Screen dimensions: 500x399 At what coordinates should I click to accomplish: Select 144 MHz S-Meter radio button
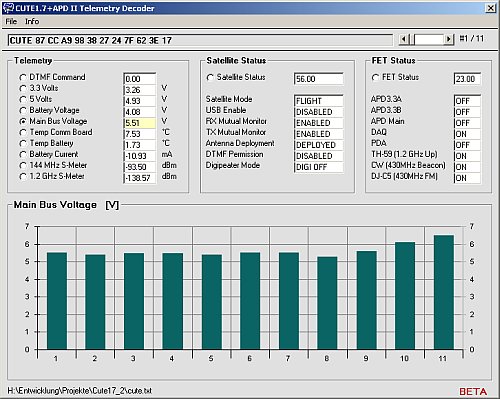pos(23,165)
